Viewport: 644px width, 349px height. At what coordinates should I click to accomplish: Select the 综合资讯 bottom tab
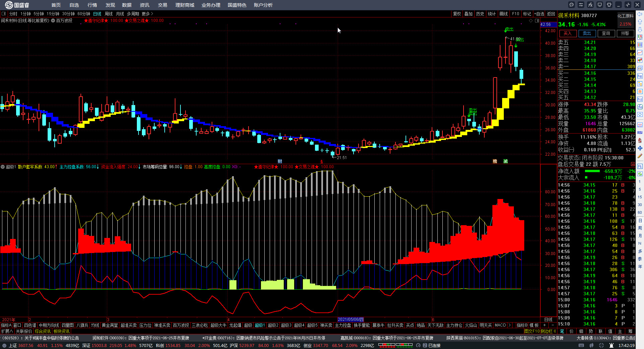[x=43, y=331]
